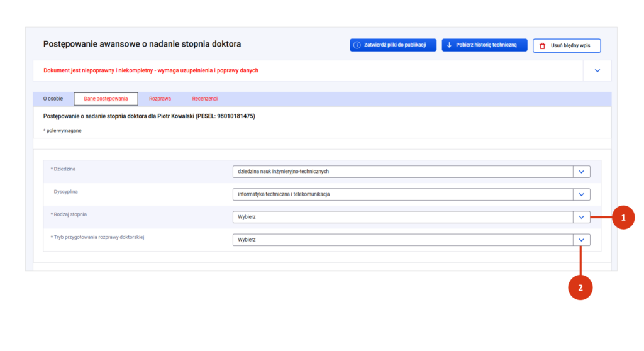
Task: Expand the Tryb przygotowania rozprawy dropdown arrow
Action: click(x=581, y=240)
